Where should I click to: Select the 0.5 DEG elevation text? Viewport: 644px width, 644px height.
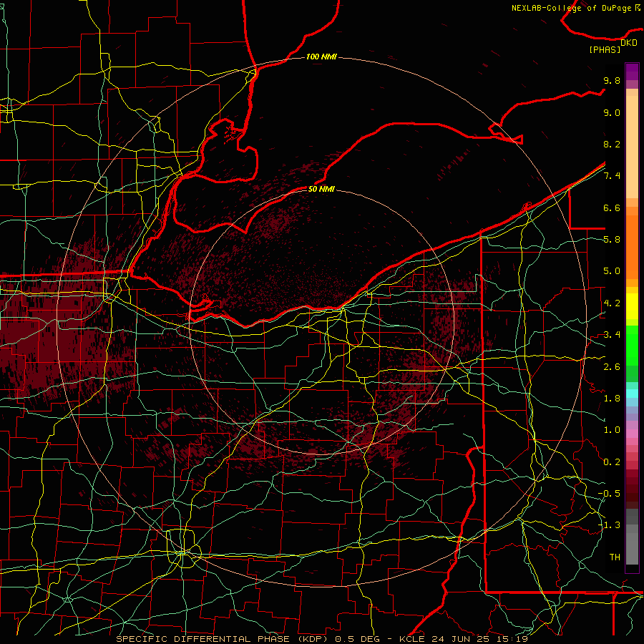357,639
